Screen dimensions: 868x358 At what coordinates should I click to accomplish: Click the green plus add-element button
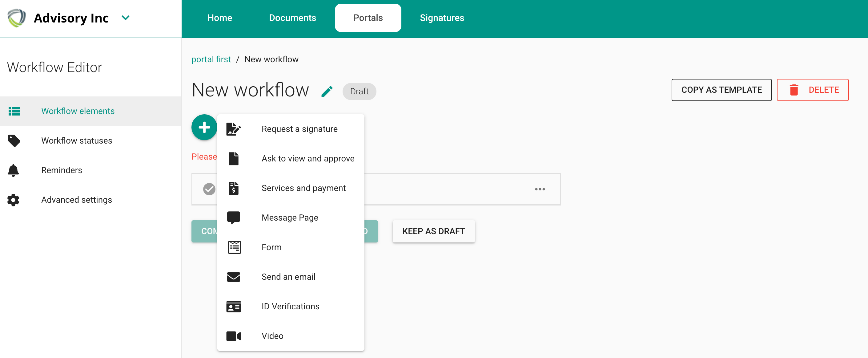[x=204, y=128]
